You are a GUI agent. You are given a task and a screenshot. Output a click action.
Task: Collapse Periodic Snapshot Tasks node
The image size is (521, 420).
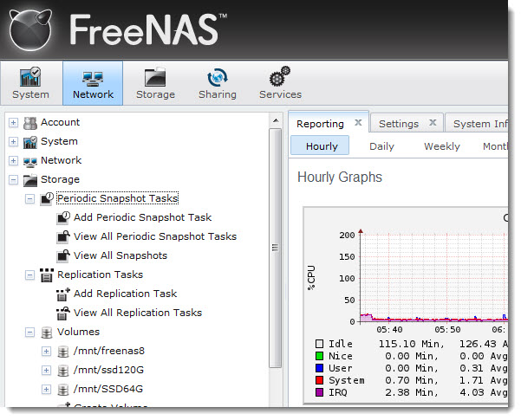pos(29,199)
